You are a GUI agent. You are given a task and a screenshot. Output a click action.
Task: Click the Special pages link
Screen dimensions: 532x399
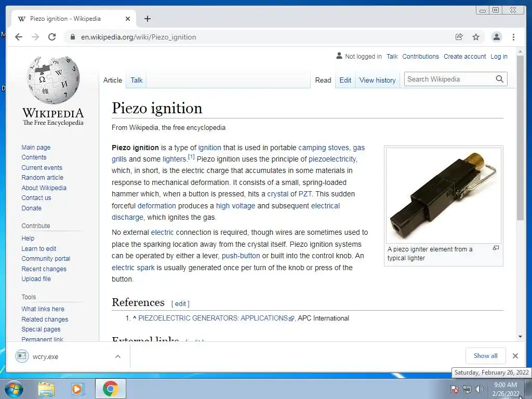(41, 329)
